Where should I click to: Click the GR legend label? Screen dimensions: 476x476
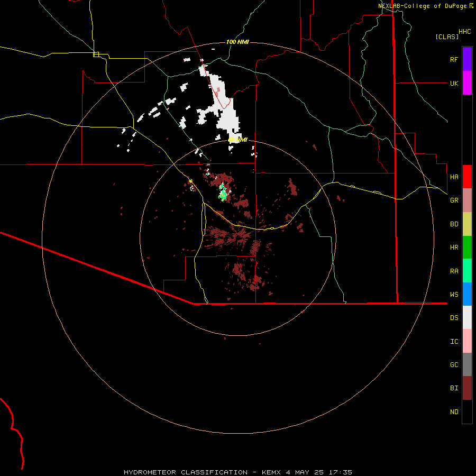[x=454, y=200]
